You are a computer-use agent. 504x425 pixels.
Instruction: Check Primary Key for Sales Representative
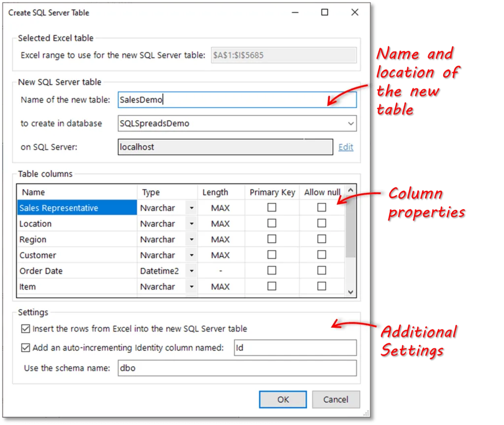click(x=272, y=208)
